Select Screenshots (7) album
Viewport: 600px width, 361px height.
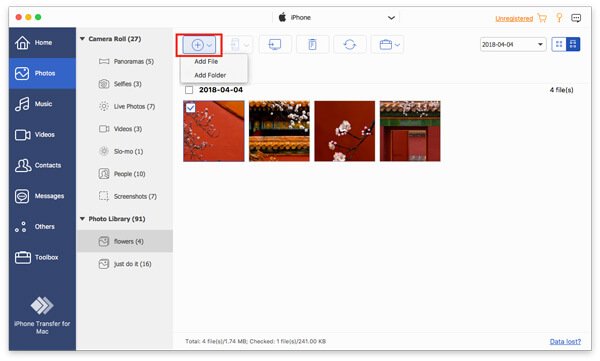124,196
